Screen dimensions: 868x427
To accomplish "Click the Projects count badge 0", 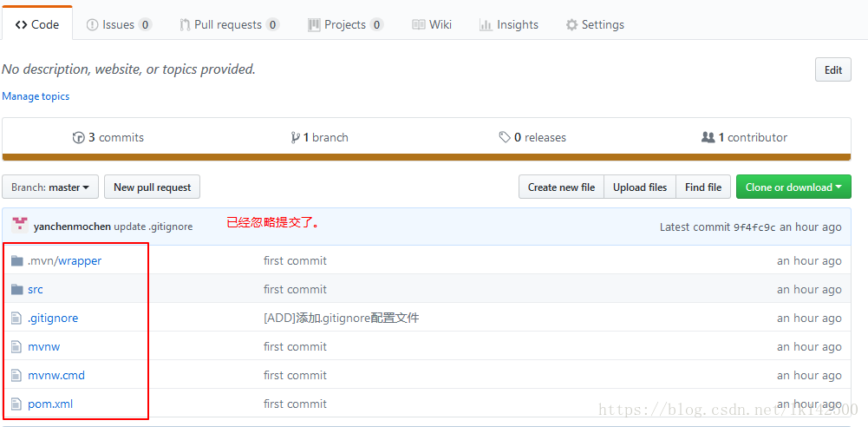I will tap(376, 24).
